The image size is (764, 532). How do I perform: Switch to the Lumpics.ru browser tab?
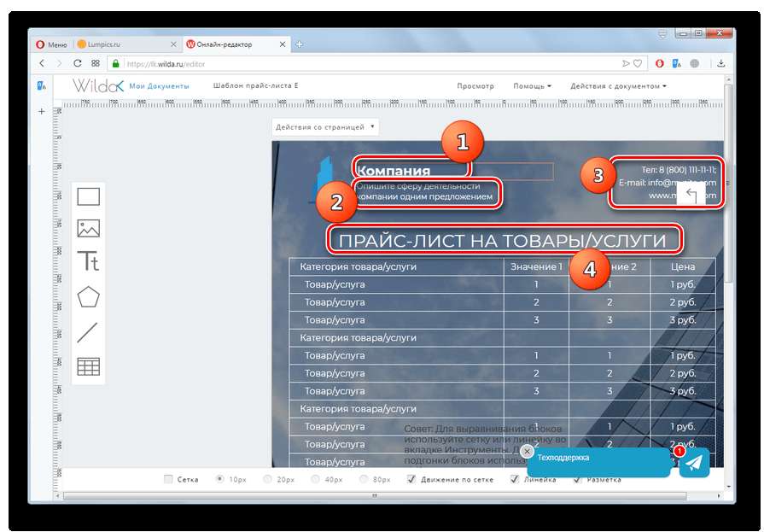tap(126, 44)
